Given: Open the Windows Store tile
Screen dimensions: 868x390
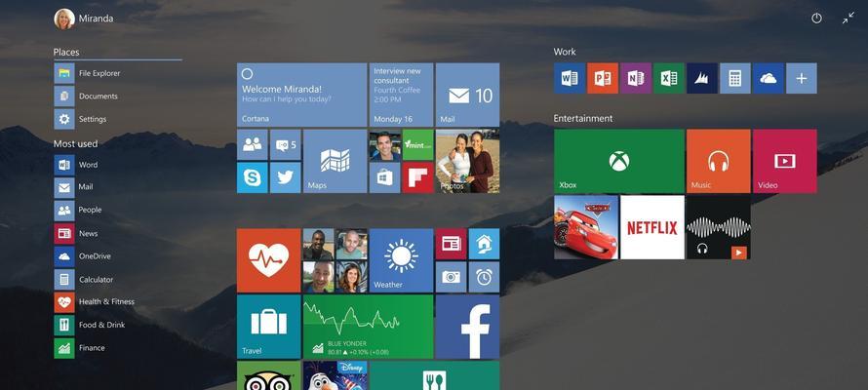Looking at the screenshot, I should (x=384, y=177).
